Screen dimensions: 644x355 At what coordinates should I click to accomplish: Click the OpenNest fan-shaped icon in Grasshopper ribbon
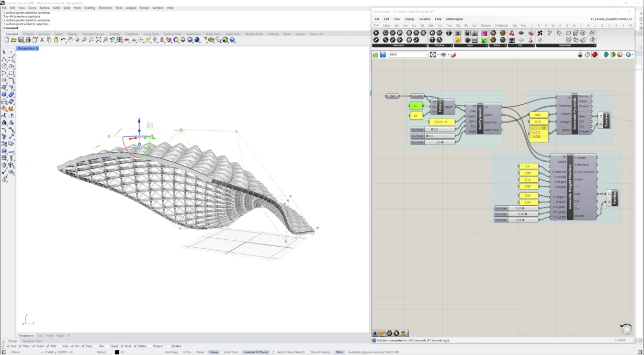click(x=540, y=33)
